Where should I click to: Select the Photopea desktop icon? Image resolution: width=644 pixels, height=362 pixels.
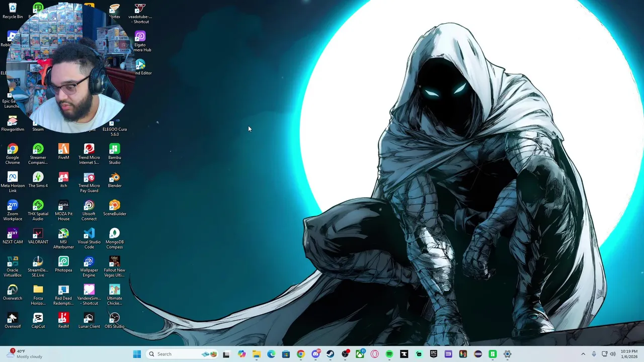(x=63, y=264)
